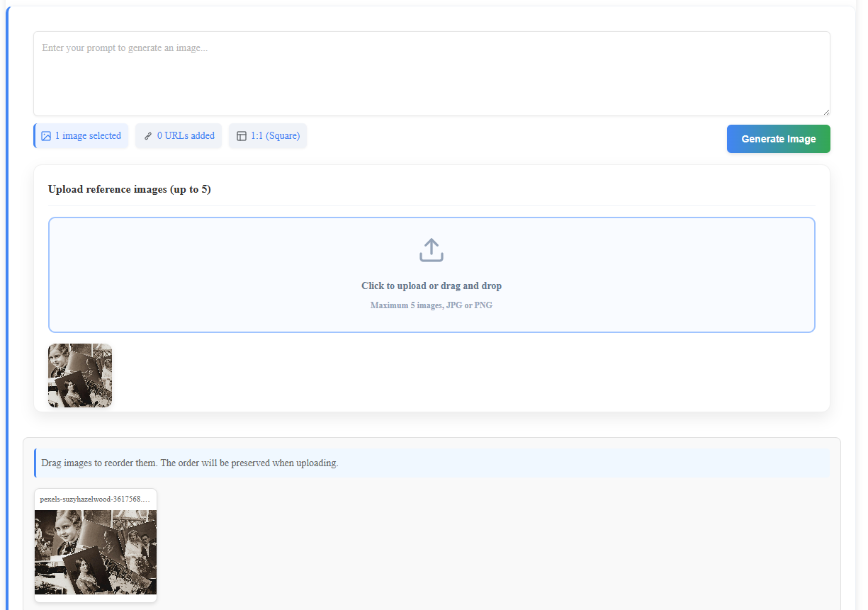This screenshot has height=610, width=868.
Task: Select the small uploaded photo thumbnail below dropzone
Action: (x=79, y=375)
